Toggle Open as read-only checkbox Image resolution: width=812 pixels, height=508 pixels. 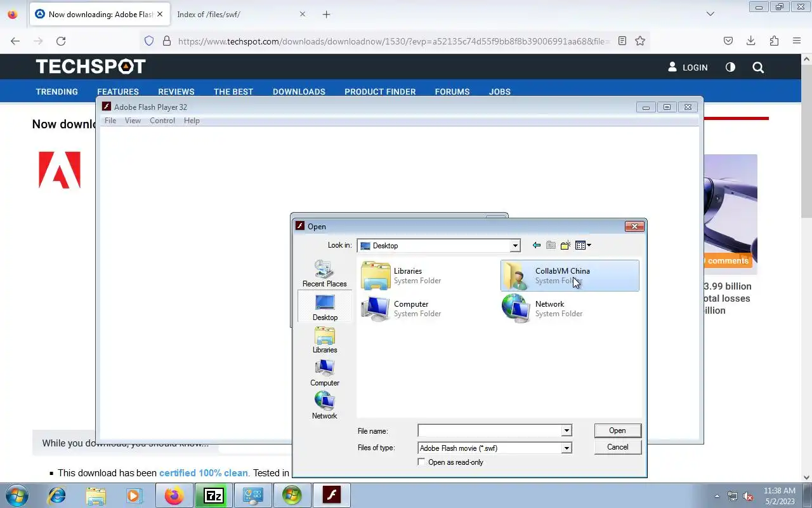421,462
